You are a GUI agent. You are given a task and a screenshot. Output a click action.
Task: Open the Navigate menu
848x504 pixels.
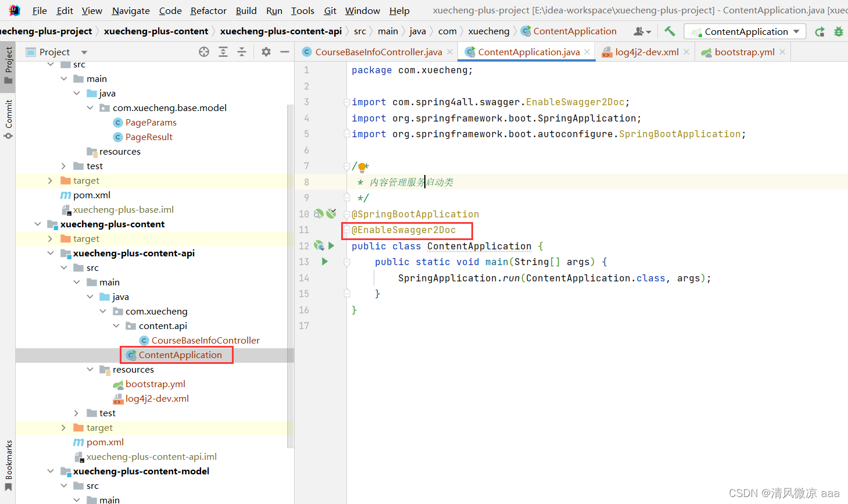point(131,10)
